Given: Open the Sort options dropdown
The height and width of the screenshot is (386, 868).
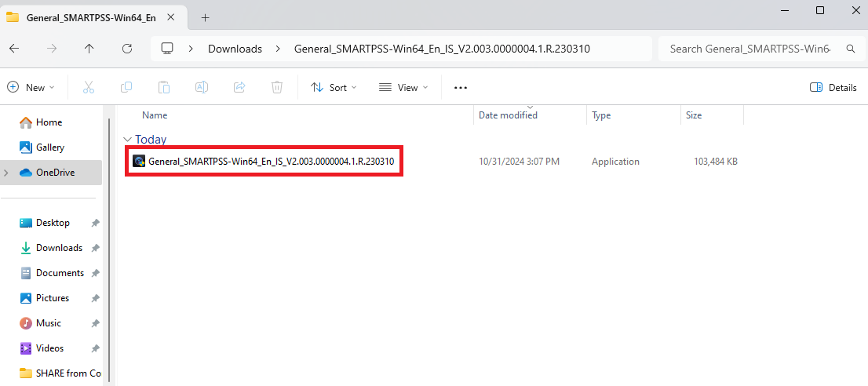Looking at the screenshot, I should tap(334, 87).
